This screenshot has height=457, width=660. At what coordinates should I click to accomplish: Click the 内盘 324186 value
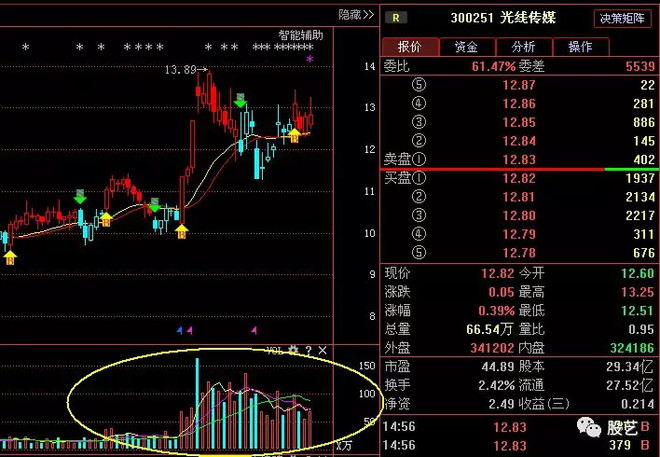point(632,348)
